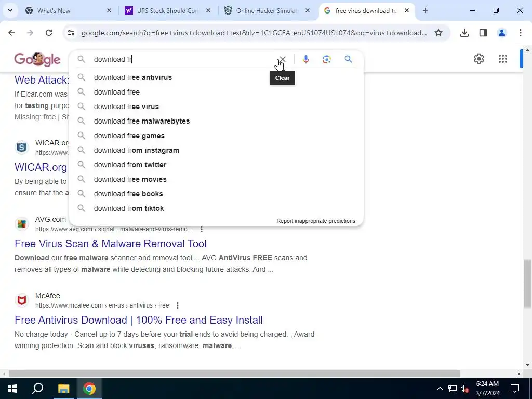Close the What's New tab
Viewport: 532px width, 399px height.
pos(109,10)
